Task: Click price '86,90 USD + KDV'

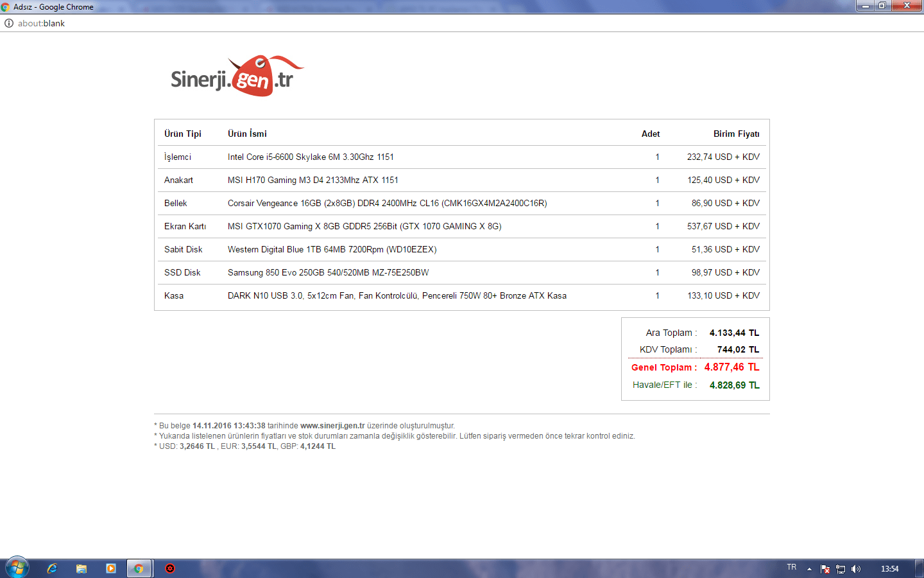Action: click(x=726, y=203)
